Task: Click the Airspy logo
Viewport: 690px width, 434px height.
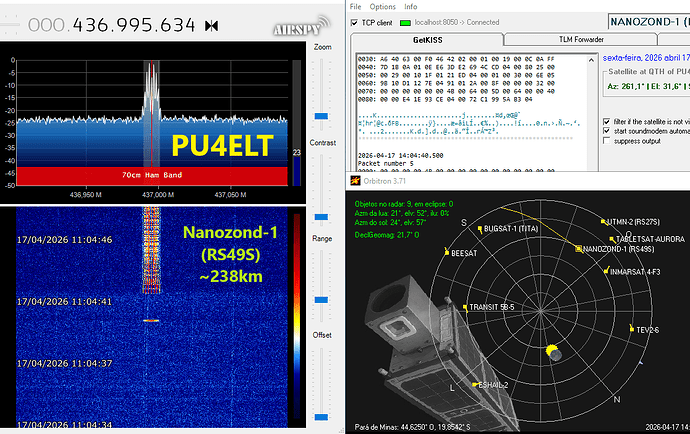Action: [301, 26]
